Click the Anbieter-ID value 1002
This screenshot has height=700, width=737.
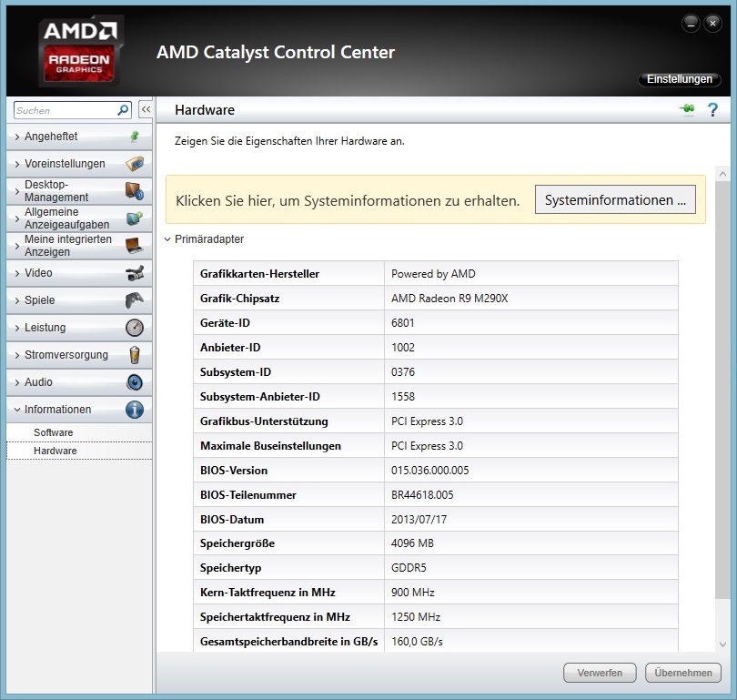pos(403,348)
